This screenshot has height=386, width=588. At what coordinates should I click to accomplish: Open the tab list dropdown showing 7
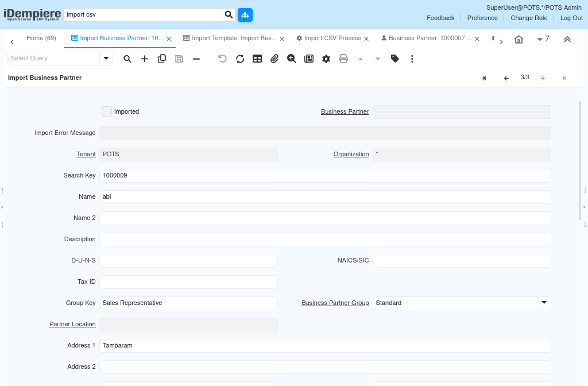click(543, 38)
